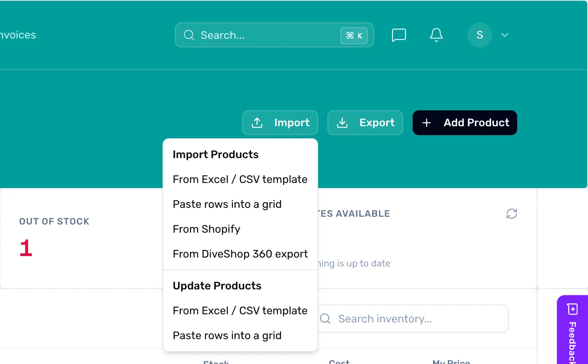Open the Invoices navigation link

[18, 35]
